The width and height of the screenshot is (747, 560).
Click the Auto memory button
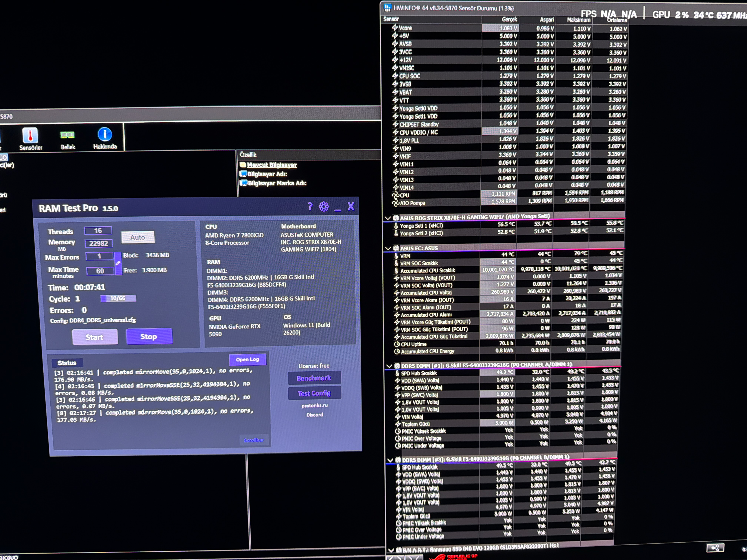pyautogui.click(x=138, y=237)
